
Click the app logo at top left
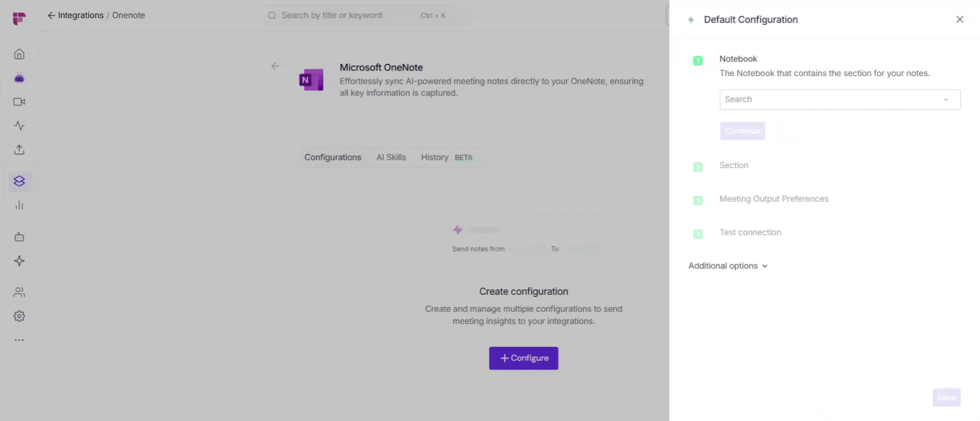19,18
